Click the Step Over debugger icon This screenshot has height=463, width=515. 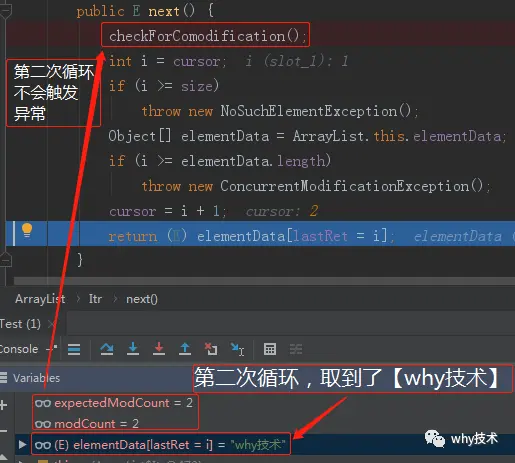pyautogui.click(x=107, y=349)
